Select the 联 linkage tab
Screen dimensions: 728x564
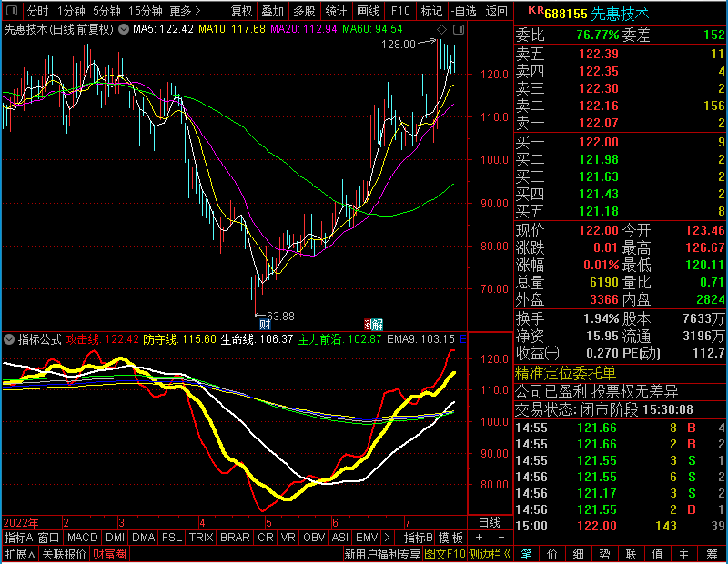coord(631,554)
